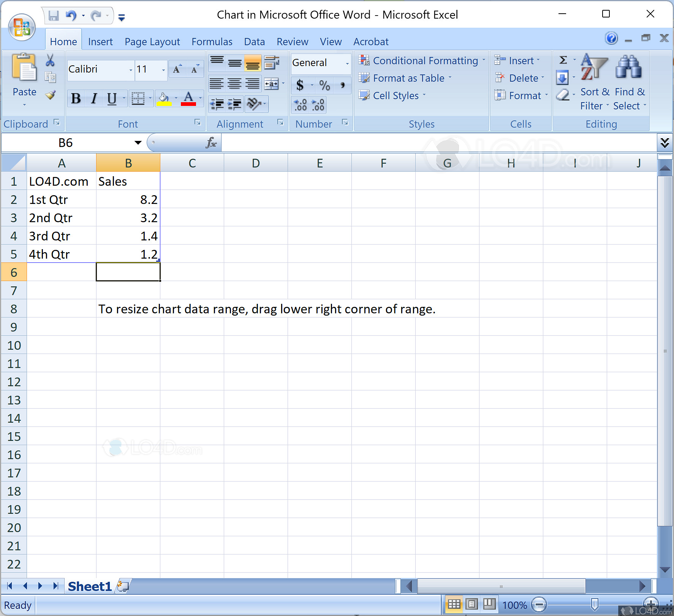Click the AutoSum sigma icon
Viewport: 674px width, 616px height.
point(563,60)
